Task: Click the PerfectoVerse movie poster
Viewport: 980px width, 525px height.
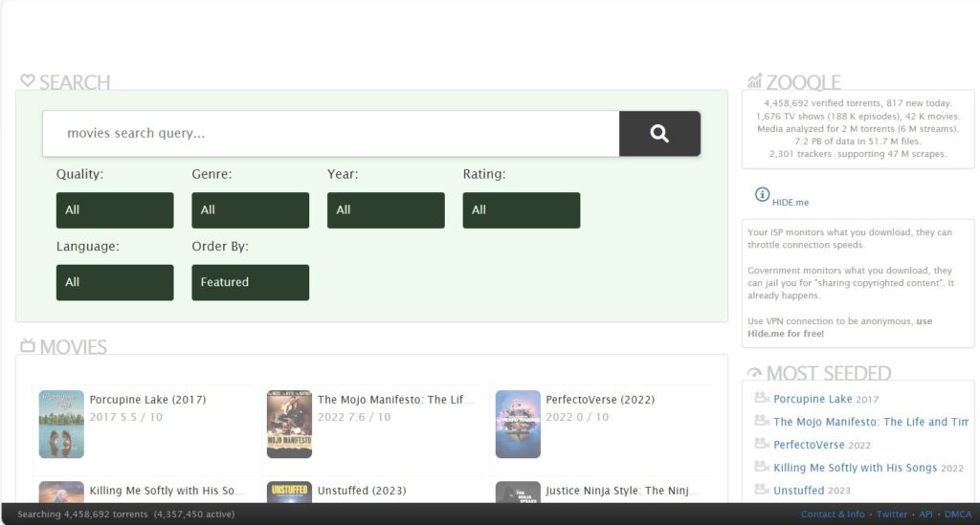Action: coord(518,425)
